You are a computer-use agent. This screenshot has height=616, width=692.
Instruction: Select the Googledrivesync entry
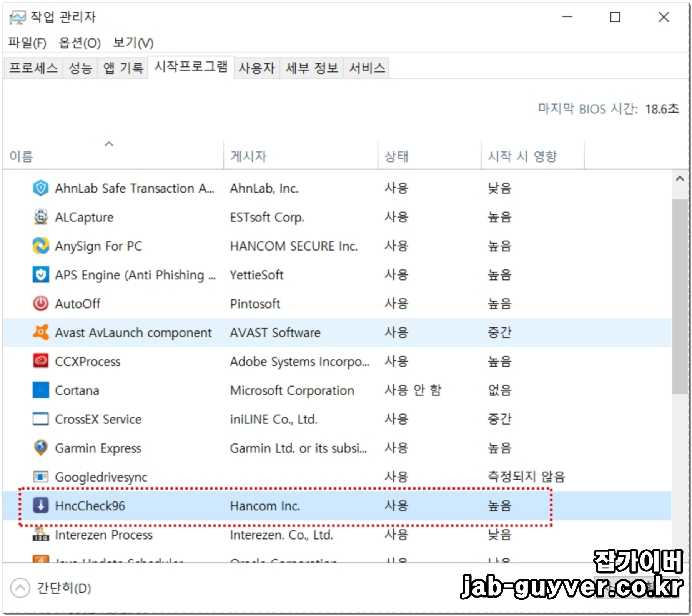pyautogui.click(x=101, y=477)
